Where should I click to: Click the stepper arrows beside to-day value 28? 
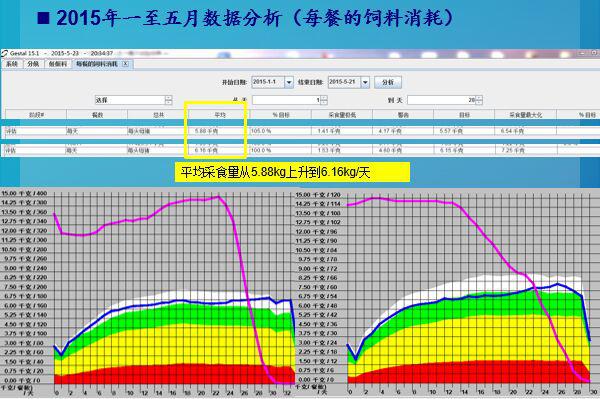479,100
